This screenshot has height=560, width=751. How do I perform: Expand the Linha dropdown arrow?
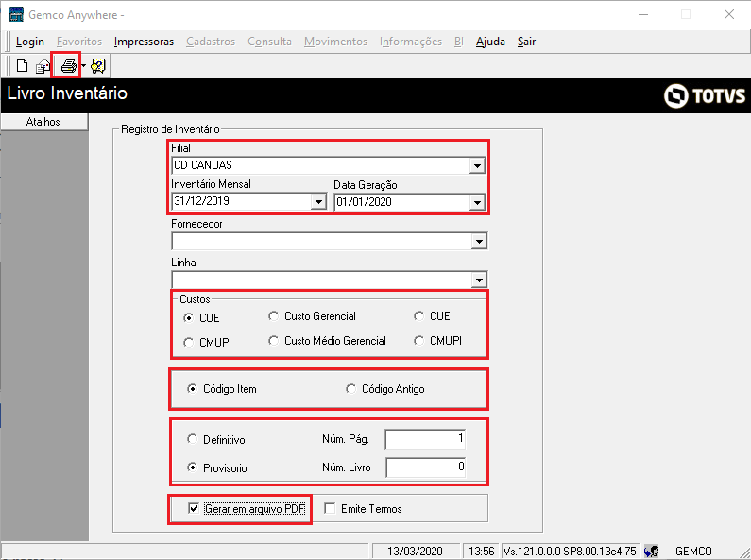tap(479, 280)
